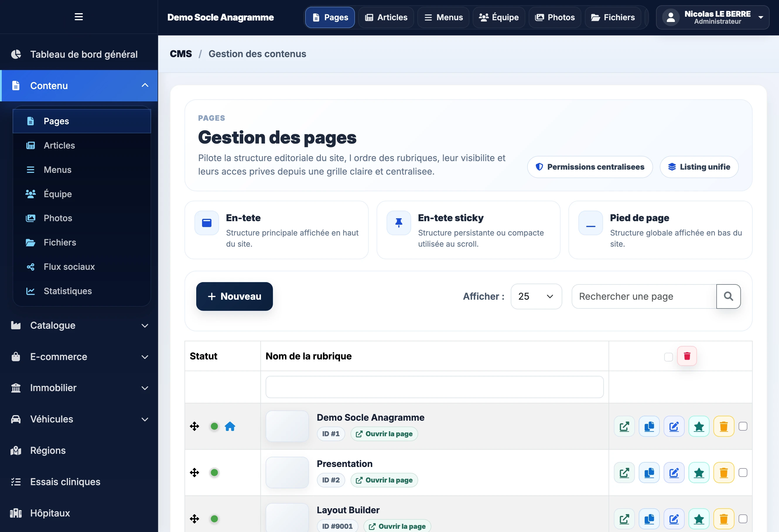This screenshot has height=532, width=779.
Task: Open Flux sociaux in sidebar
Action: point(82,267)
